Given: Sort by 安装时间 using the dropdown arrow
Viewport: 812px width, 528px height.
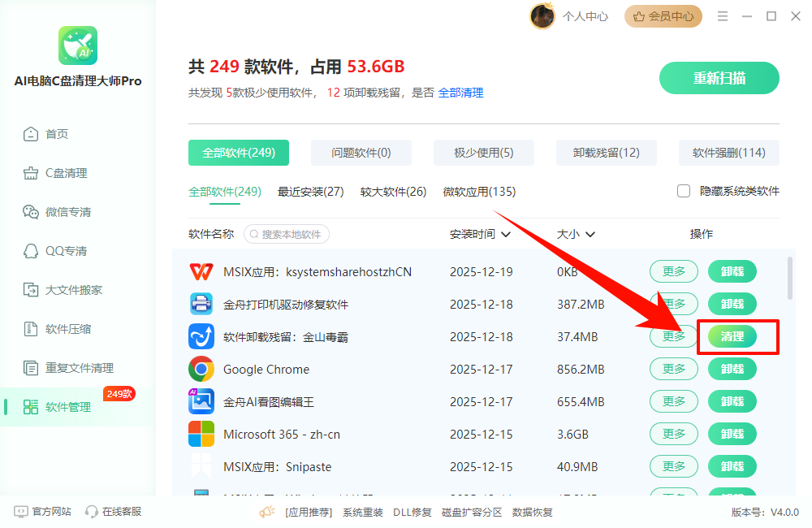Looking at the screenshot, I should (x=508, y=233).
